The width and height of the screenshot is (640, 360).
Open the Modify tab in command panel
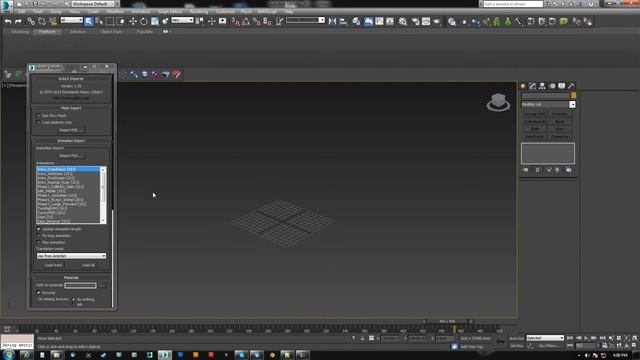point(532,86)
